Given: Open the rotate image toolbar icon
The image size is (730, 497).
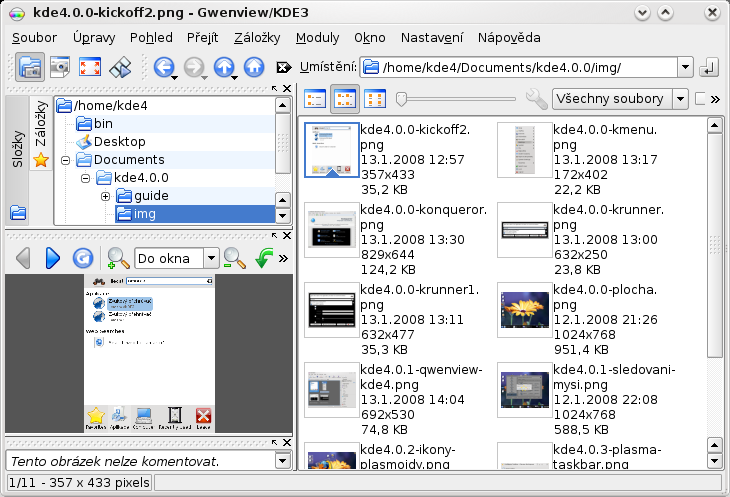Looking at the screenshot, I should tap(120, 67).
